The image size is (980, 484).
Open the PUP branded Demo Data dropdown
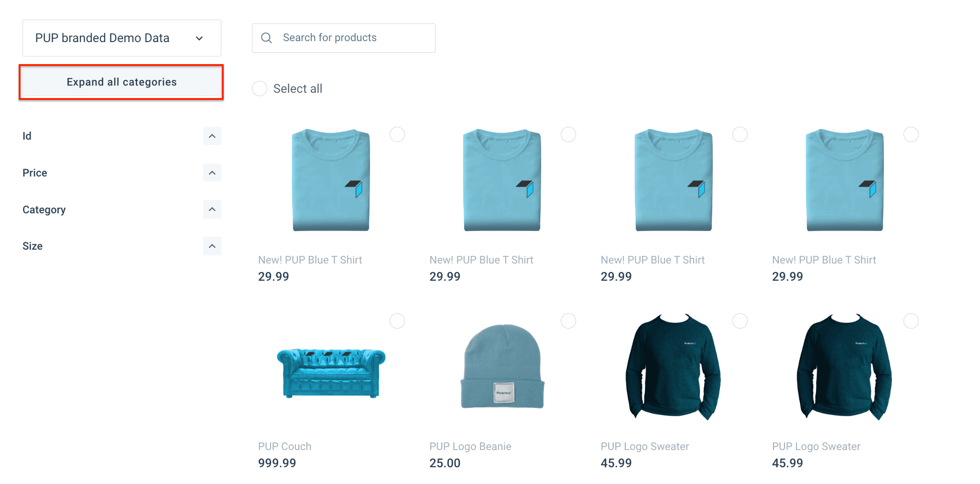click(122, 38)
